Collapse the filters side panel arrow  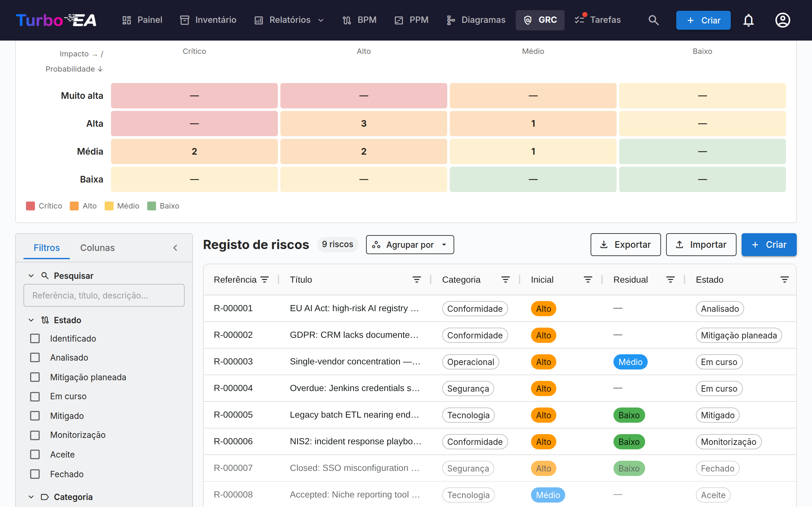tap(175, 248)
